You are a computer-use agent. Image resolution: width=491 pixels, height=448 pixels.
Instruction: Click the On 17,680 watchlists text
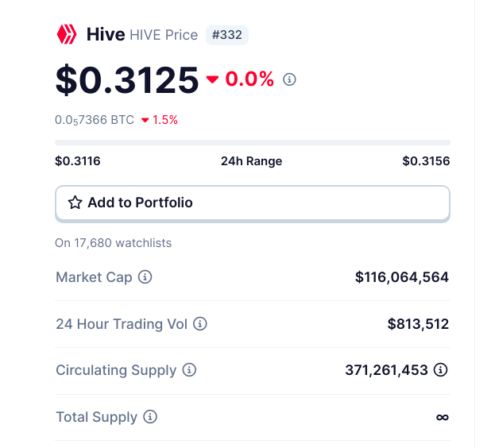click(x=114, y=243)
